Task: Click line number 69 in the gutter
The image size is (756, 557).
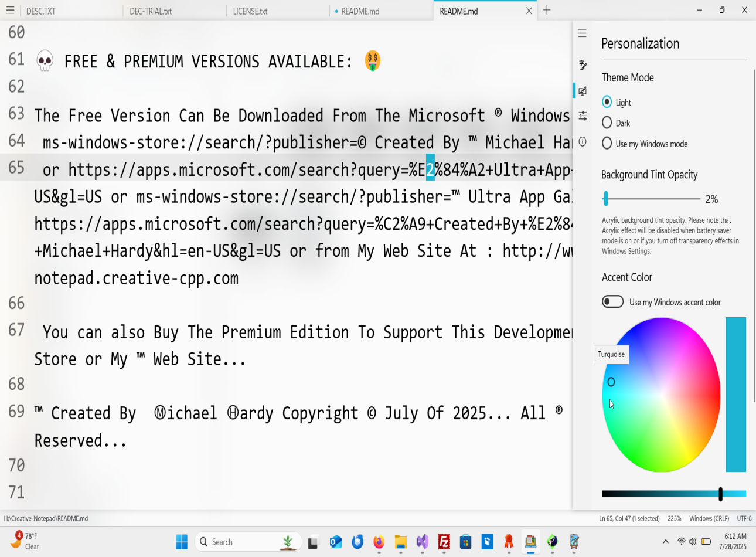Action: pos(16,412)
